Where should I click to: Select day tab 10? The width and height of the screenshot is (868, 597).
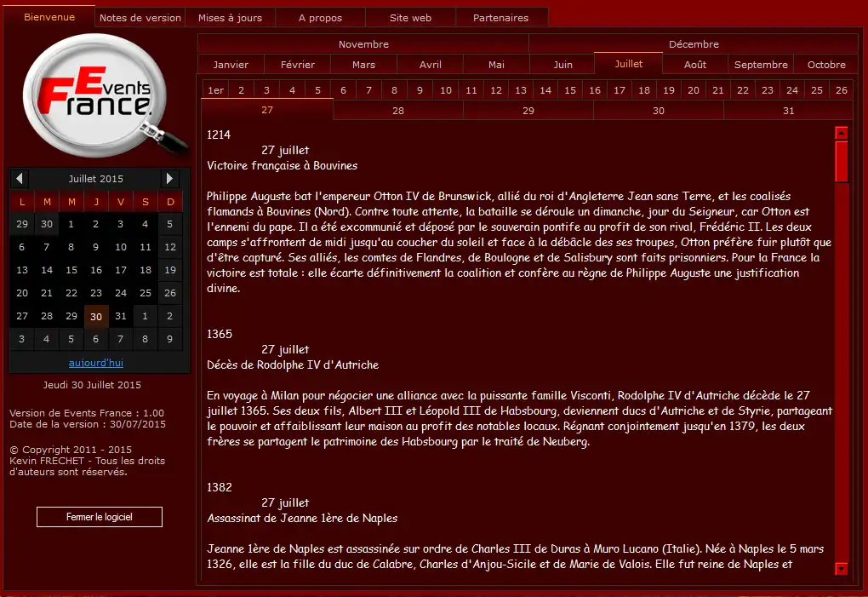point(446,89)
